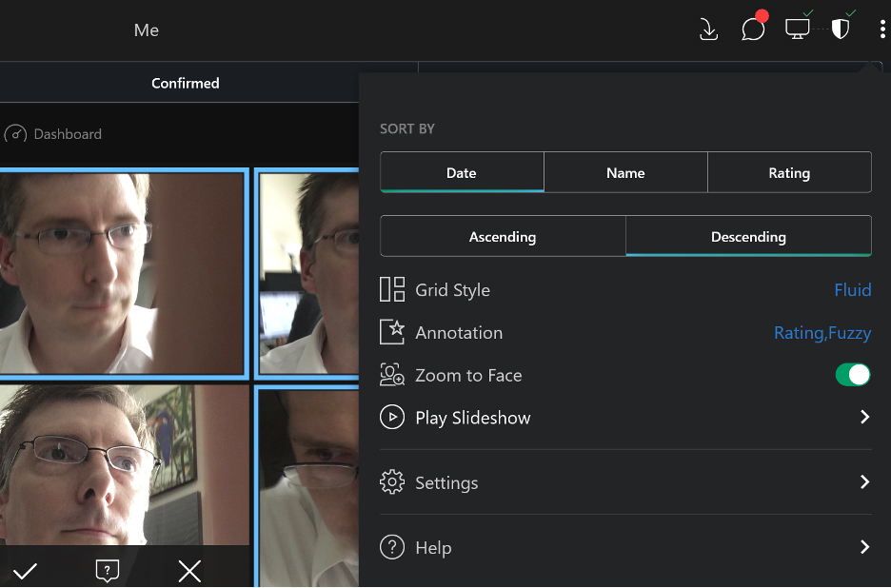
Task: Switch to the Confirmed tab
Action: coord(185,83)
